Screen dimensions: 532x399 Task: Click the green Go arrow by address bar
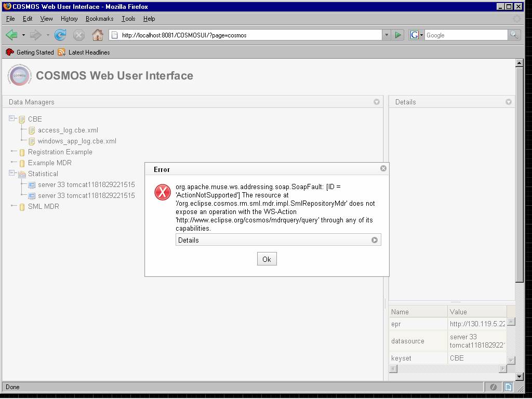(398, 35)
